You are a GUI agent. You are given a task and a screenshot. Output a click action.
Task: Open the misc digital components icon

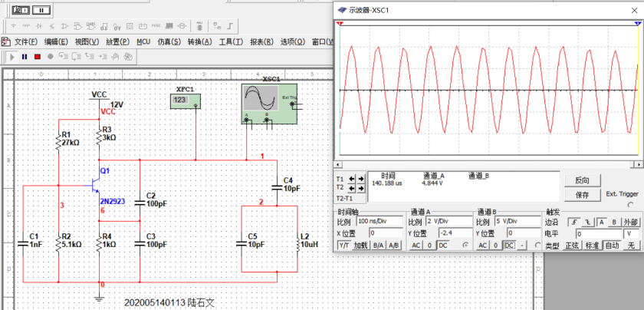click(x=104, y=26)
